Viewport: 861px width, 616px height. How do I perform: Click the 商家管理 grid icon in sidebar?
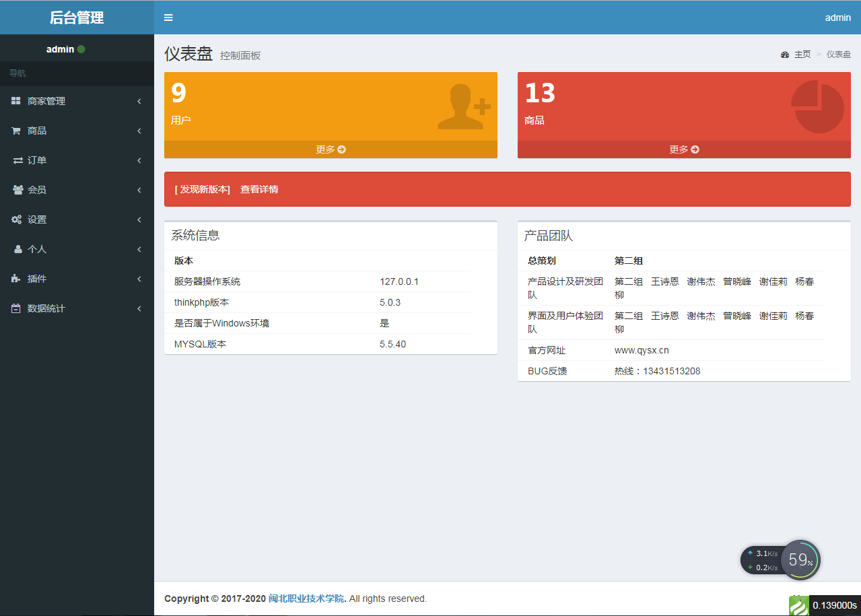[x=16, y=101]
